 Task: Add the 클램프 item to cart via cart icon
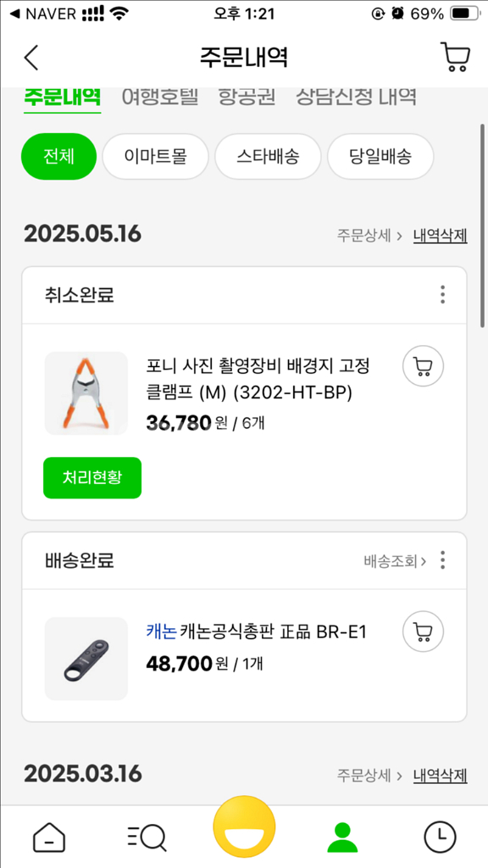pos(423,366)
